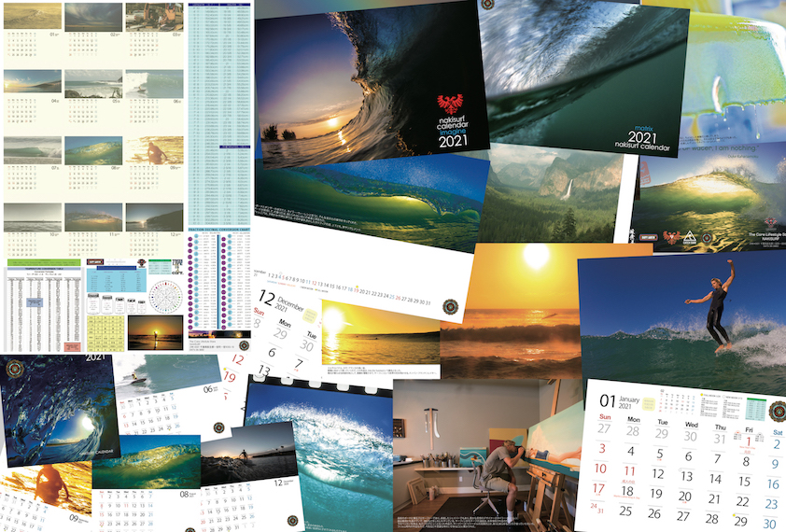Select the month 01 thumbnail in year overview

click(33, 16)
